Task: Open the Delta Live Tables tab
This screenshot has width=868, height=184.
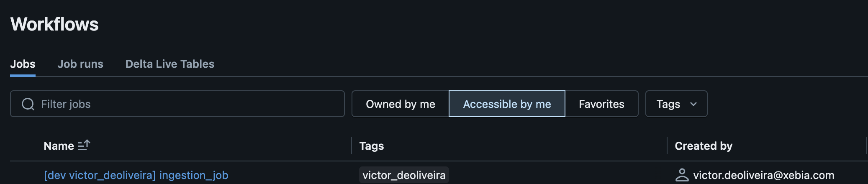Action: pos(170,64)
